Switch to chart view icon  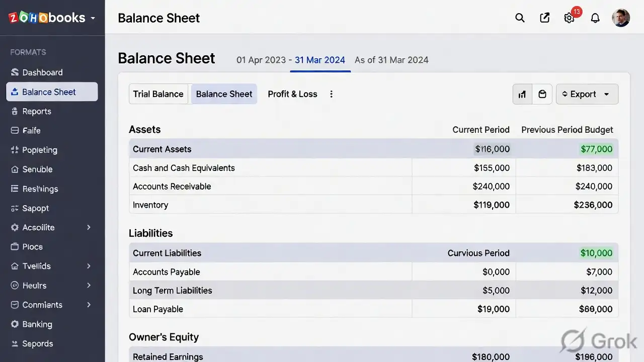(522, 94)
